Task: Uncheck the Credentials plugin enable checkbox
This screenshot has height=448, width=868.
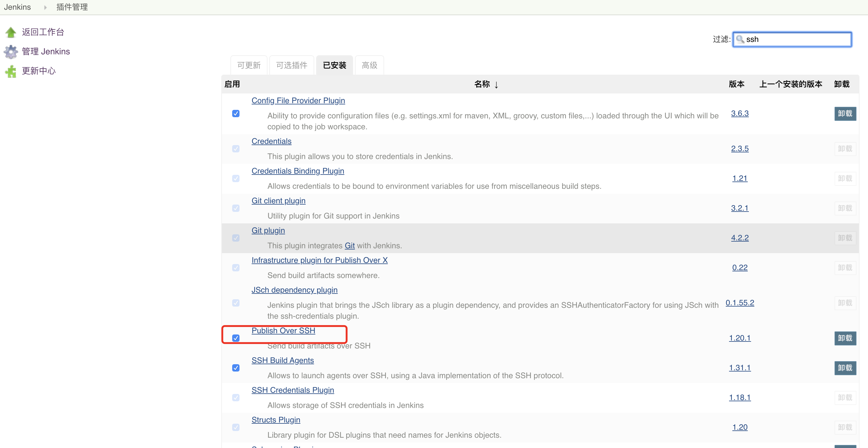Action: (x=236, y=148)
